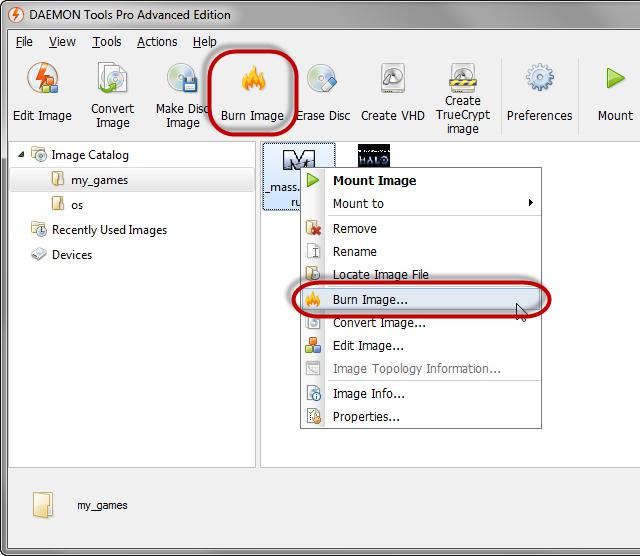Image resolution: width=640 pixels, height=556 pixels.
Task: Open Recently Used Images in tree
Action: (109, 230)
